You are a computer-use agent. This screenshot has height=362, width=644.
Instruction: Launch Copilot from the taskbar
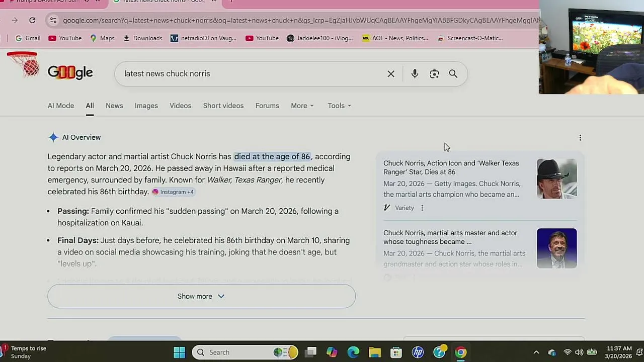point(332,352)
